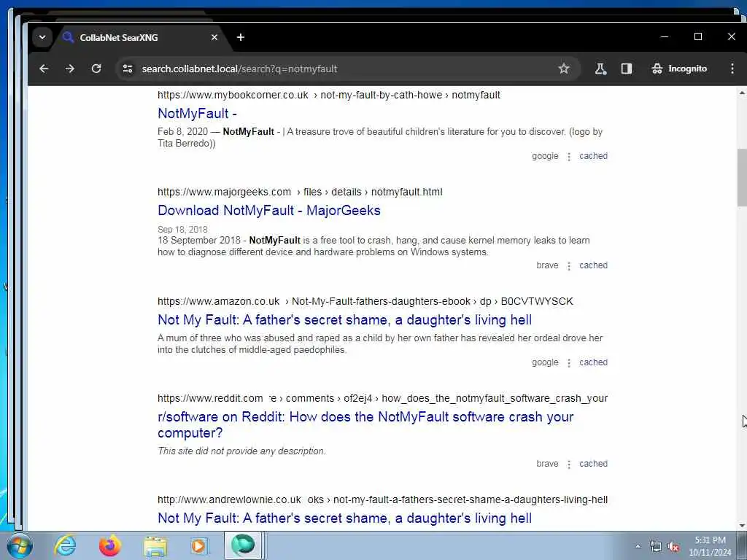Click brave engine label under Reddit result
The height and width of the screenshot is (560, 747).
tap(547, 464)
